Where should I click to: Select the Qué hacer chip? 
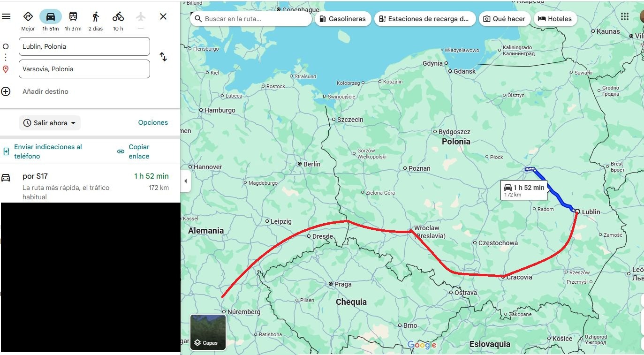pyautogui.click(x=505, y=19)
